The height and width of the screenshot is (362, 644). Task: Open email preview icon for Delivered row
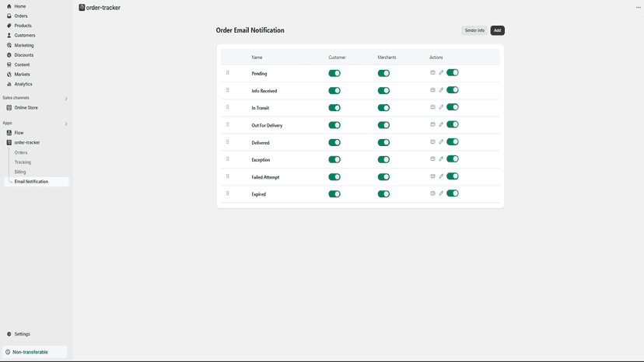tap(432, 141)
